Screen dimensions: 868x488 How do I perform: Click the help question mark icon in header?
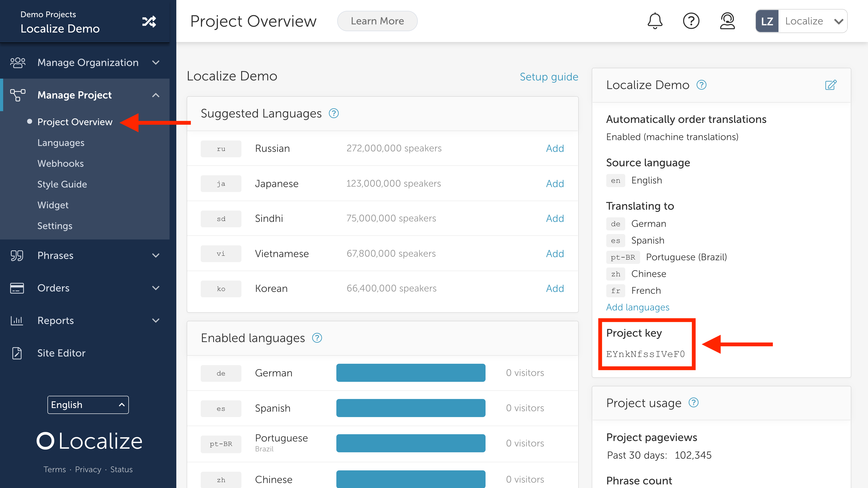click(x=691, y=21)
